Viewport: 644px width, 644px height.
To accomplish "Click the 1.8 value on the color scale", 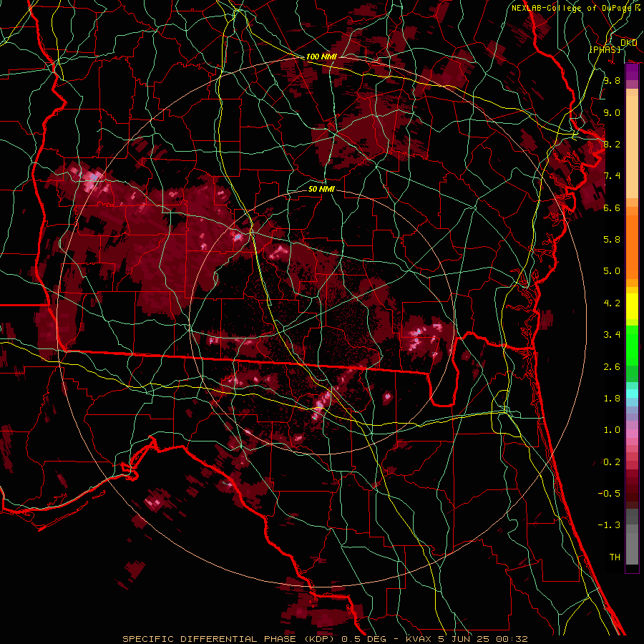I will pyautogui.click(x=612, y=398).
